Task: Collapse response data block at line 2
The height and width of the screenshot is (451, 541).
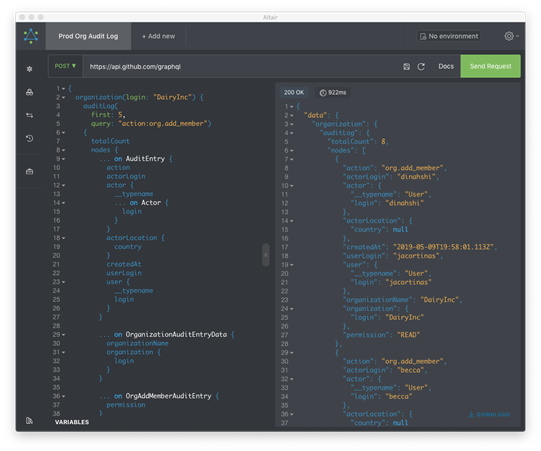Action: coord(292,116)
